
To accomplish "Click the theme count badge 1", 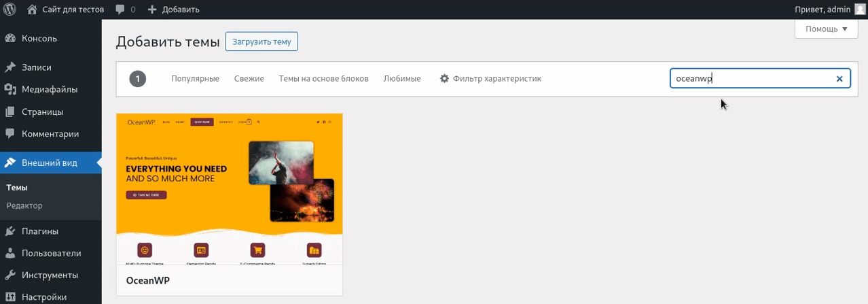I will click(x=138, y=79).
